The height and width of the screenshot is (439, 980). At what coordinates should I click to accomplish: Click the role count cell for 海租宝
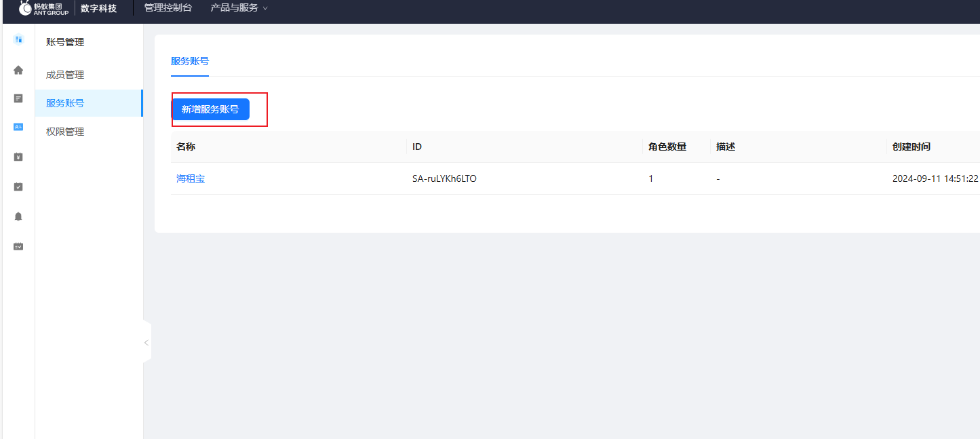coord(651,178)
